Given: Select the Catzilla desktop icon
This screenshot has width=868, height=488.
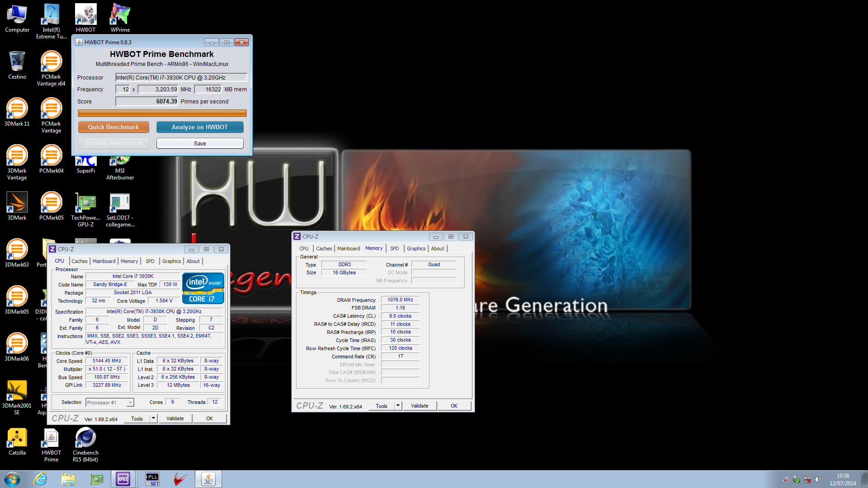Looking at the screenshot, I should click(x=17, y=441).
